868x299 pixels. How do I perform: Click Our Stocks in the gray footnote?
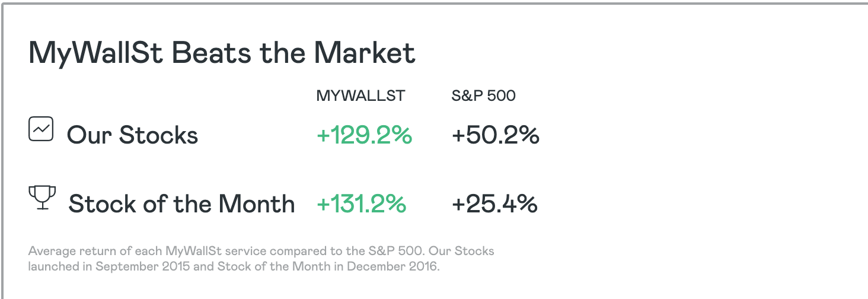(x=461, y=251)
